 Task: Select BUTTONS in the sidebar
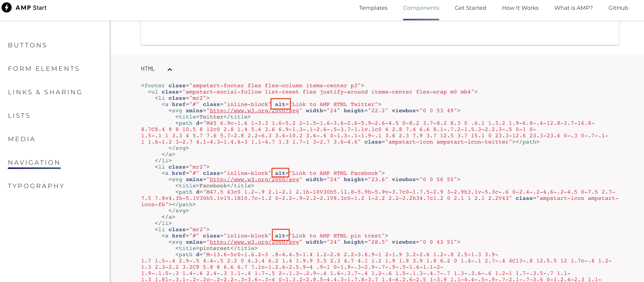(x=27, y=45)
